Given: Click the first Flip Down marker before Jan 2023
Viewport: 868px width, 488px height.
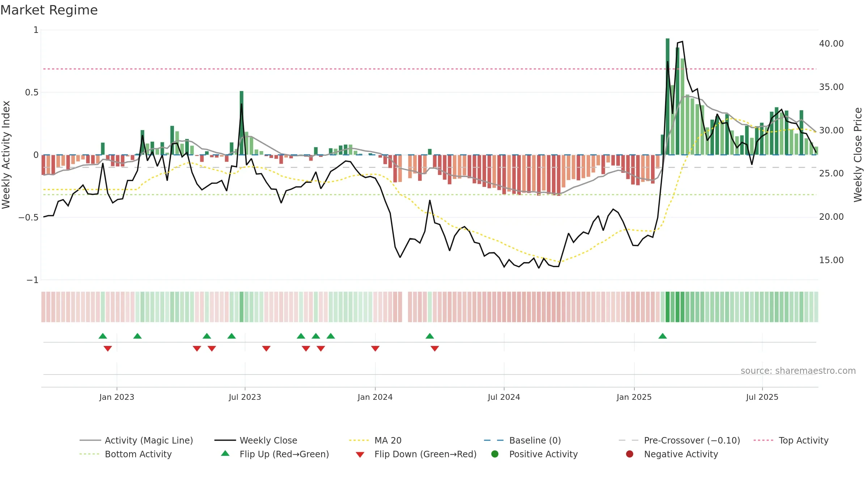Looking at the screenshot, I should point(108,348).
